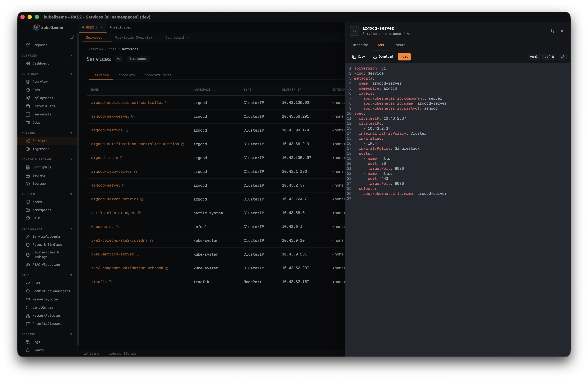
Task: Copy name of argocd-dex-server service
Action: coord(133,117)
